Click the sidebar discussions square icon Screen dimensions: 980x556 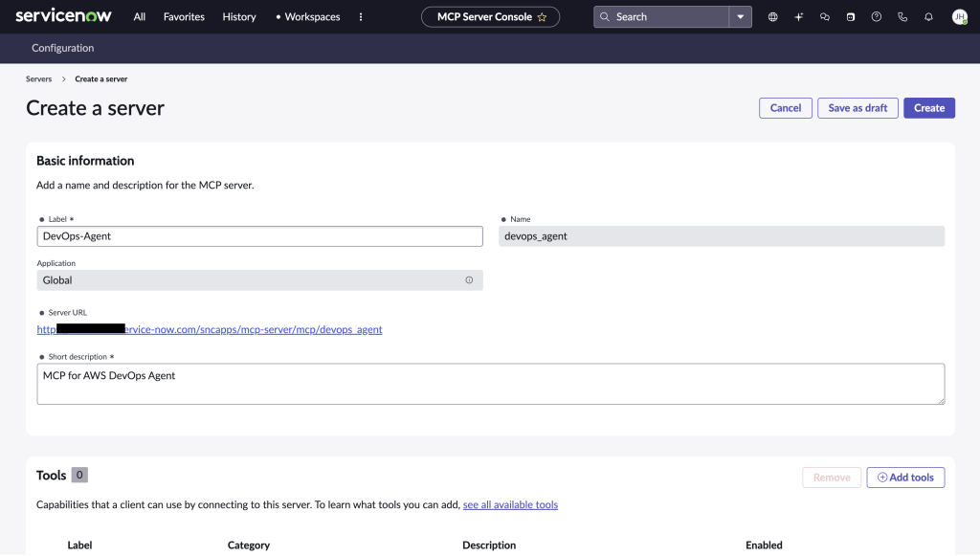[851, 17]
